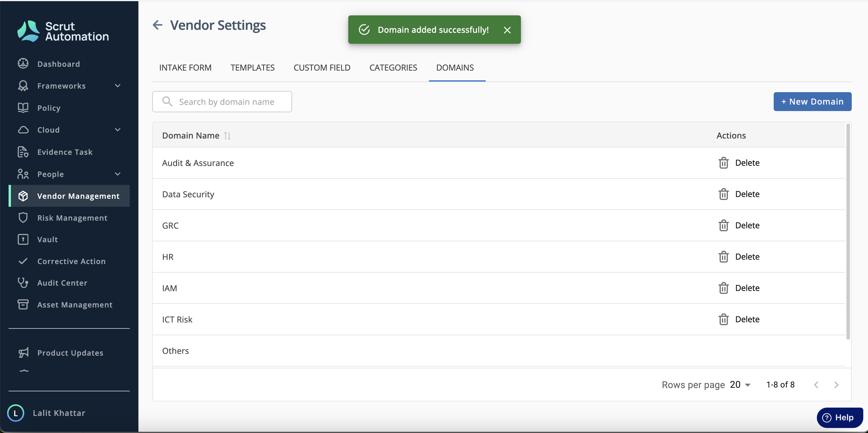Click the Cloud sidebar icon
The height and width of the screenshot is (433, 868).
[x=23, y=130]
